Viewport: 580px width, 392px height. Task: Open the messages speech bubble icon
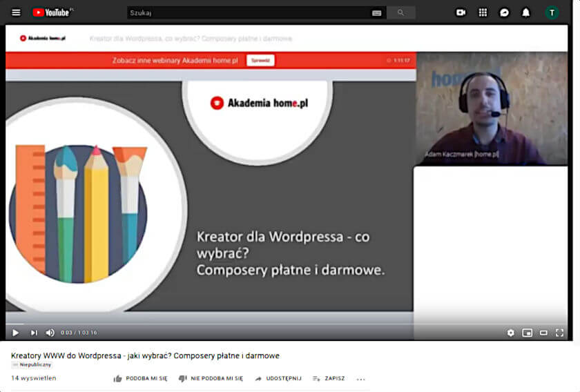(504, 12)
